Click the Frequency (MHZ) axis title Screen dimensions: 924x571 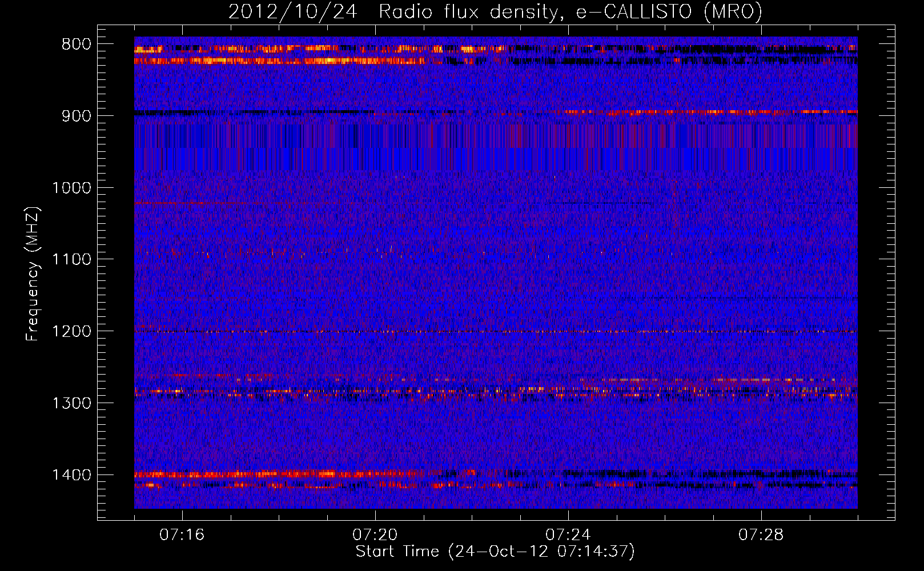click(33, 274)
